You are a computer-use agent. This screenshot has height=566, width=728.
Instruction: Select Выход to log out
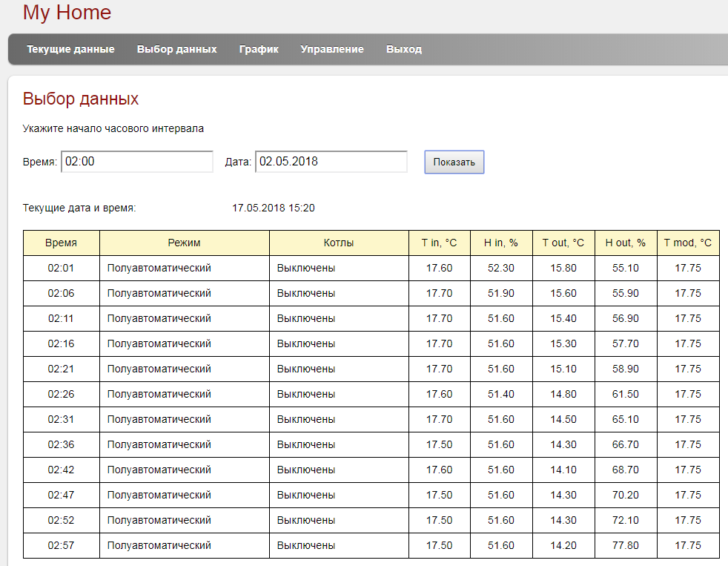tap(404, 49)
